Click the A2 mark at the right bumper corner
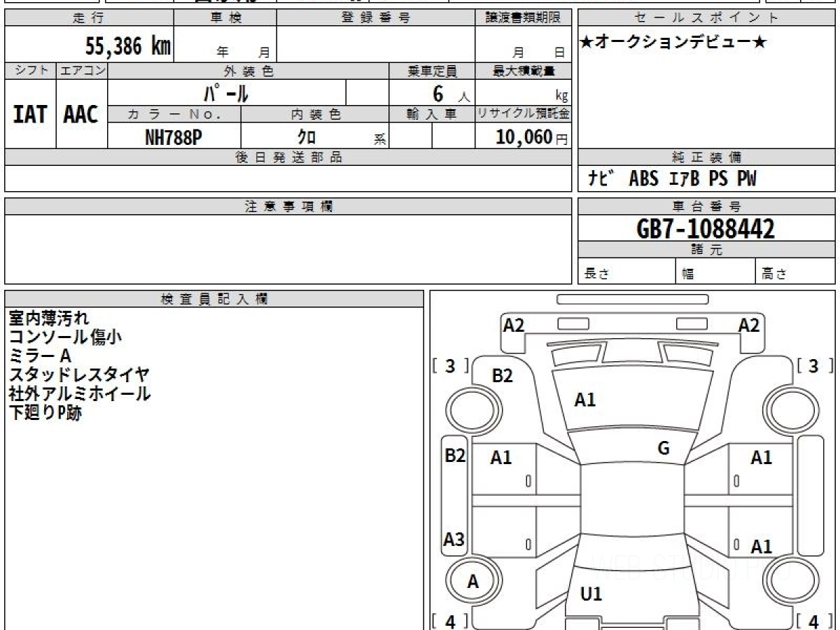The image size is (840, 630). pos(748,325)
